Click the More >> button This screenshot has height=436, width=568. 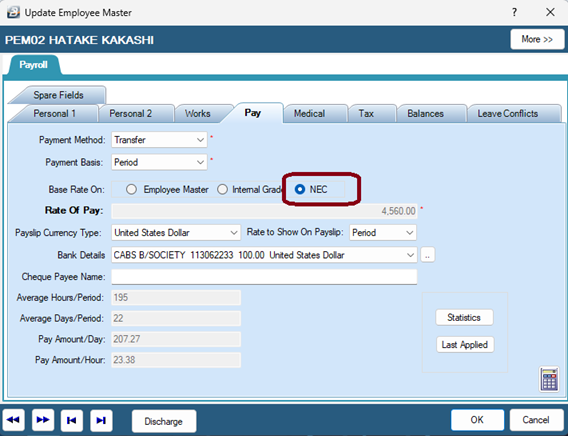pos(537,39)
